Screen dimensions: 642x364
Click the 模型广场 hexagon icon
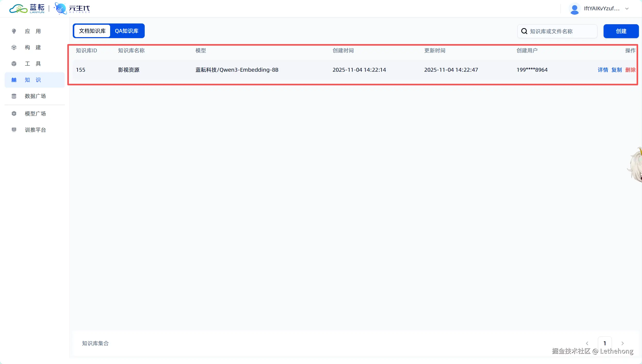[14, 114]
